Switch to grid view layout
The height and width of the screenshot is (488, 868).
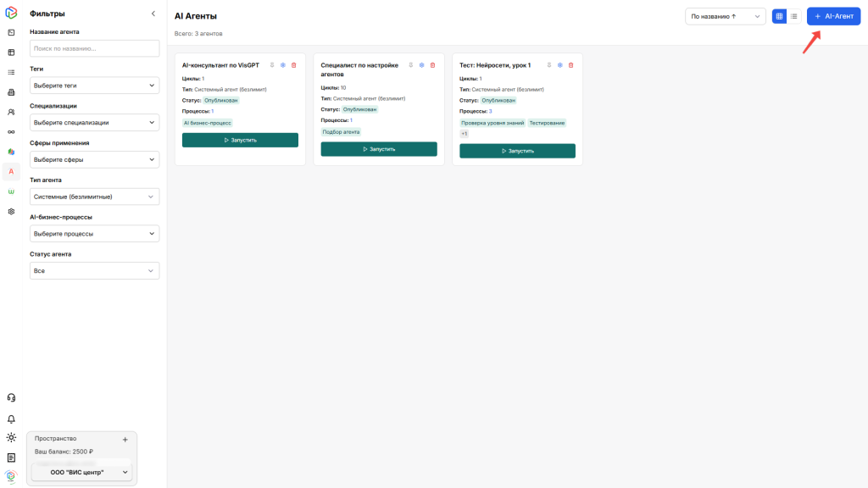[779, 16]
